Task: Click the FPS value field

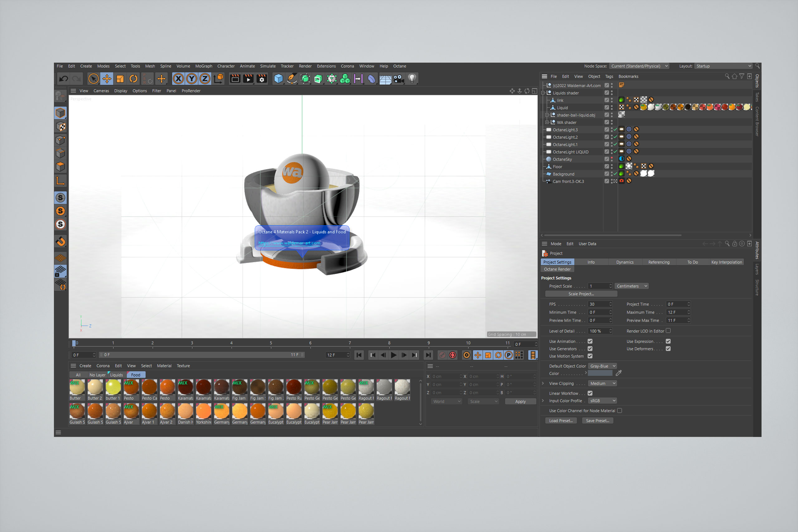Action: pyautogui.click(x=600, y=304)
